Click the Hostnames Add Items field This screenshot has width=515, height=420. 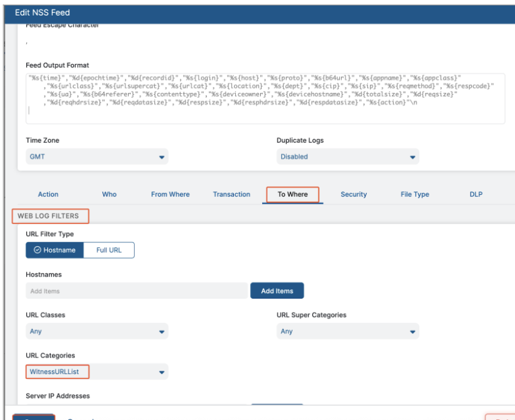click(137, 291)
